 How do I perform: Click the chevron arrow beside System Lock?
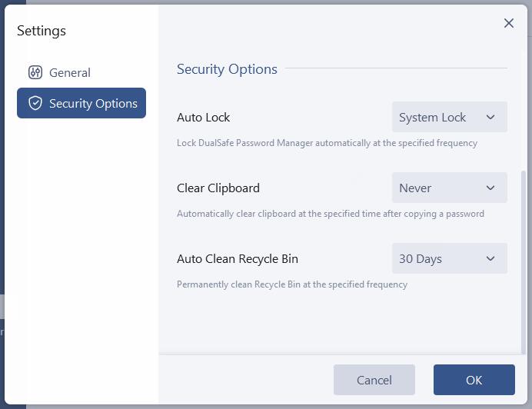[x=490, y=118]
